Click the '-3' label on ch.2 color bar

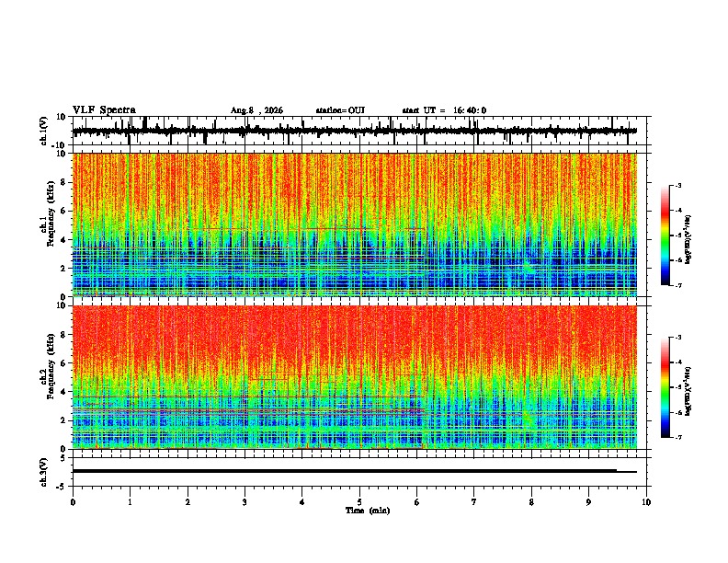pos(677,338)
